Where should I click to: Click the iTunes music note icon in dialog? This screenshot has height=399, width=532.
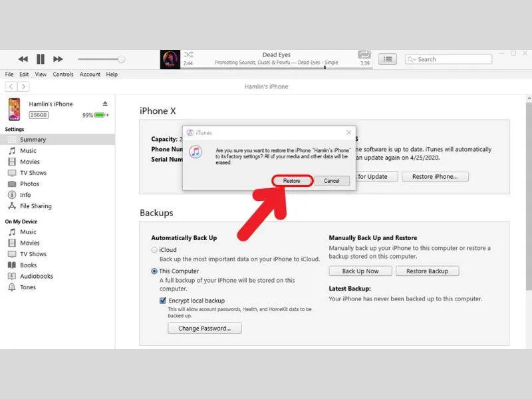tap(196, 152)
